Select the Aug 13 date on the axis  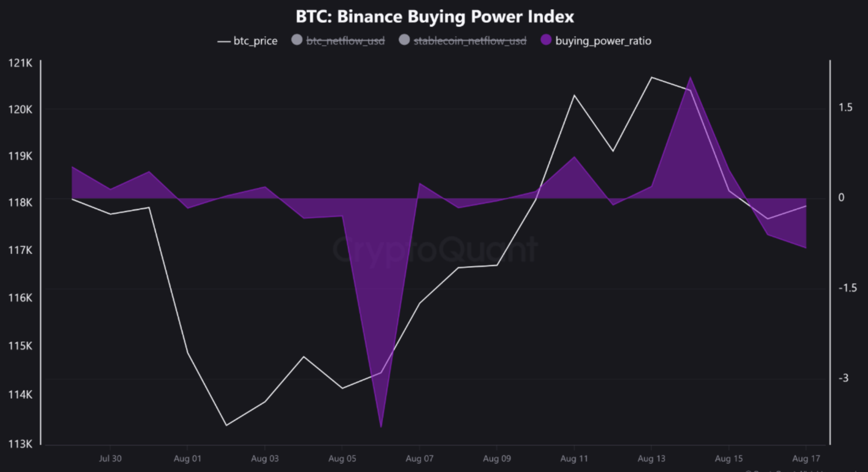pos(651,459)
